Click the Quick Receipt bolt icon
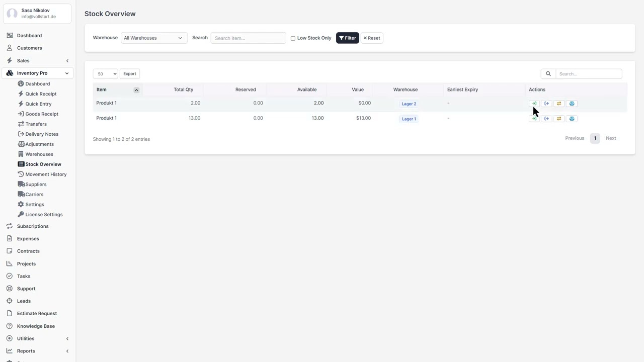The height and width of the screenshot is (362, 644). (21, 94)
